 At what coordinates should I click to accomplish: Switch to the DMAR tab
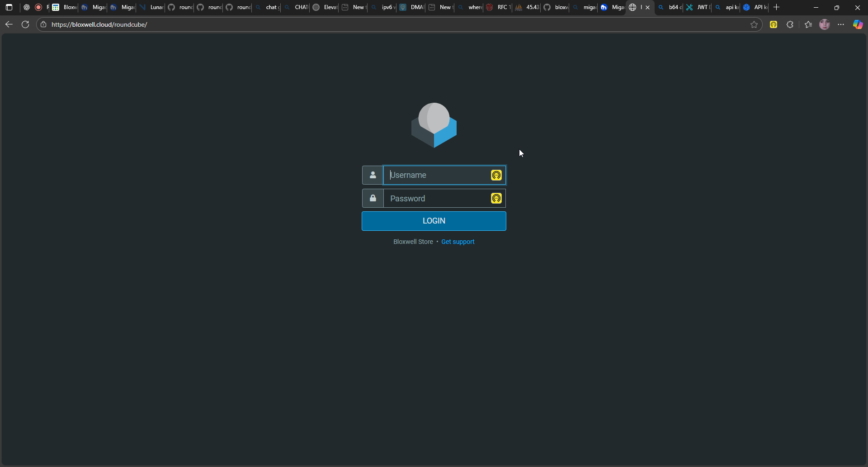pyautogui.click(x=412, y=7)
